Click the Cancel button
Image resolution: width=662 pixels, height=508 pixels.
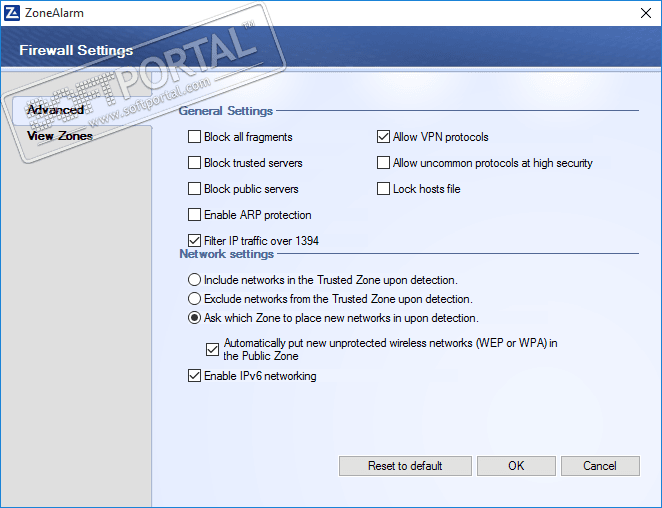600,466
